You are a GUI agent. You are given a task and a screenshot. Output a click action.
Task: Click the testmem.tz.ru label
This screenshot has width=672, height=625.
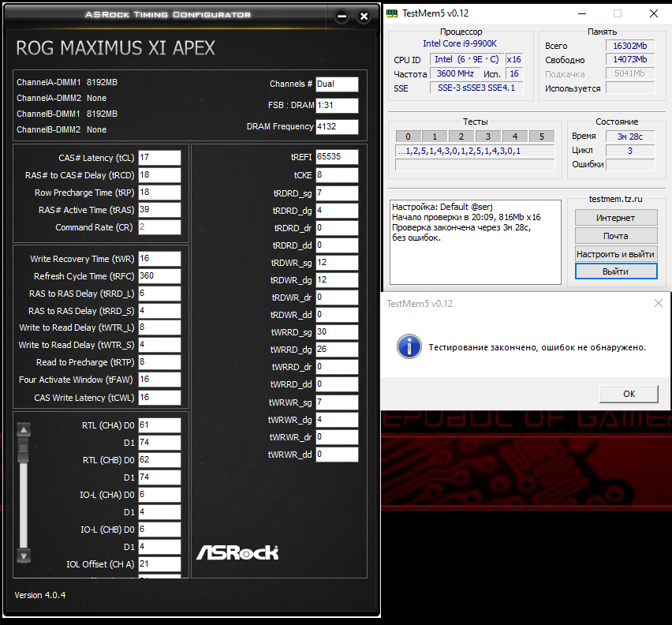click(x=615, y=199)
